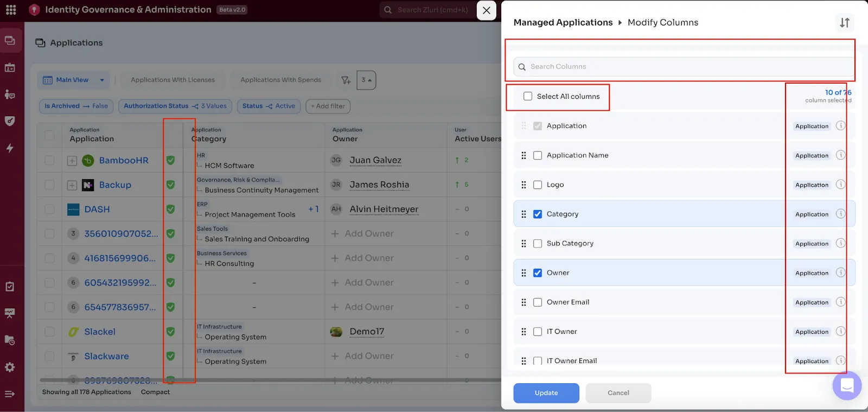This screenshot has height=412, width=868.
Task: Open the Applications icon in left sidebar
Action: click(x=10, y=41)
